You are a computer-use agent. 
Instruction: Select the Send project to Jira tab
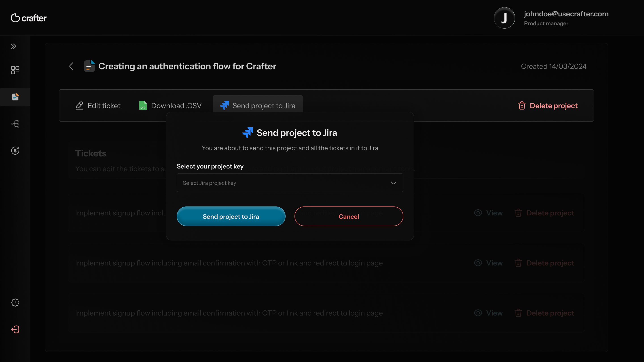[258, 106]
